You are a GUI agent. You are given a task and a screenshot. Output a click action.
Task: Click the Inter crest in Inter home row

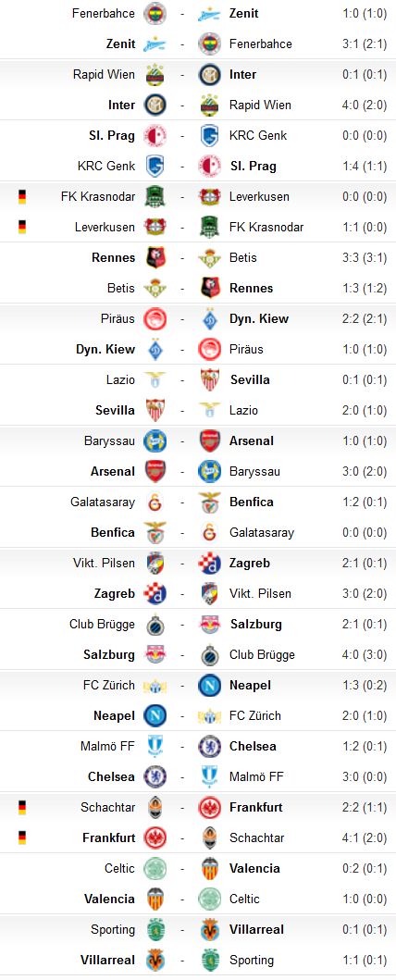pyautogui.click(x=155, y=105)
